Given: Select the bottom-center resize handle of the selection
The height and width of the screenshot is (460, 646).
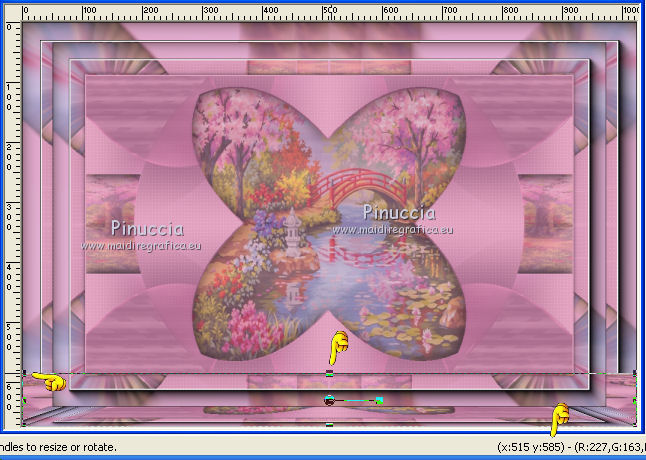Looking at the screenshot, I should (x=329, y=425).
